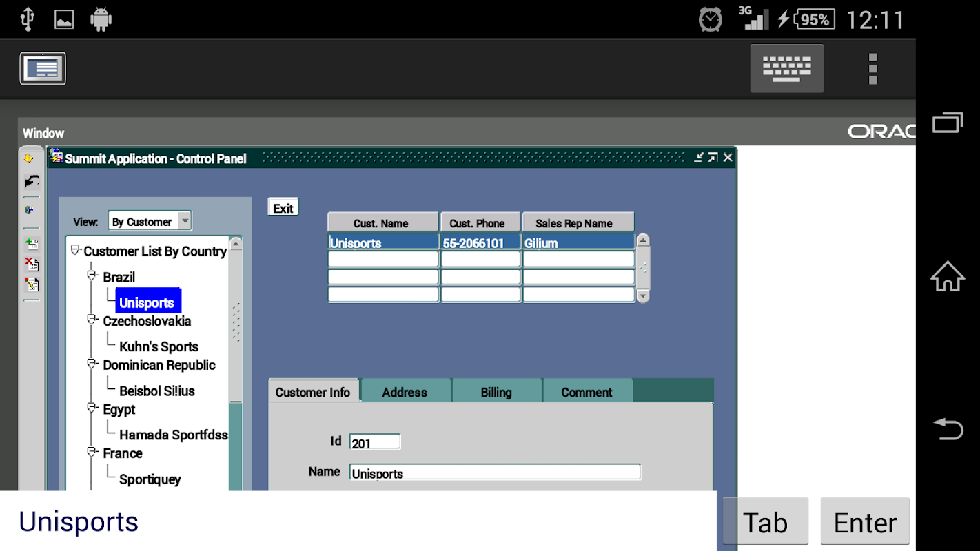980x551 pixels.
Task: Select Kuhn's Sports in the tree
Action: click(x=159, y=346)
